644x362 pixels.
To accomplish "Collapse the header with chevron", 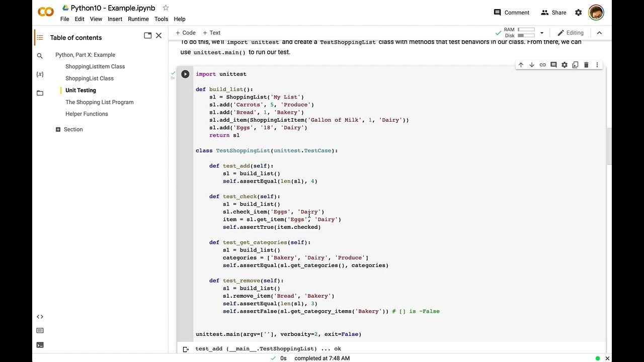I will pyautogui.click(x=599, y=33).
